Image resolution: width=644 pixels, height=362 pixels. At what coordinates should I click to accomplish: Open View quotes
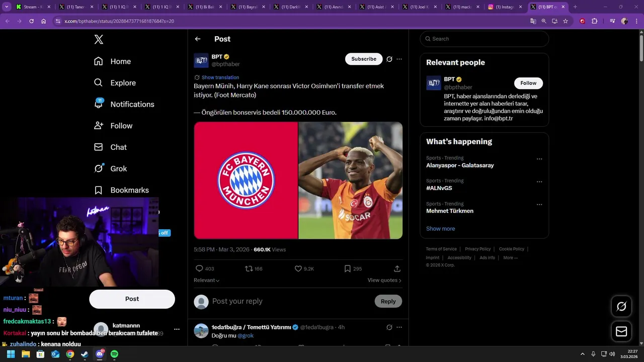[x=384, y=280]
